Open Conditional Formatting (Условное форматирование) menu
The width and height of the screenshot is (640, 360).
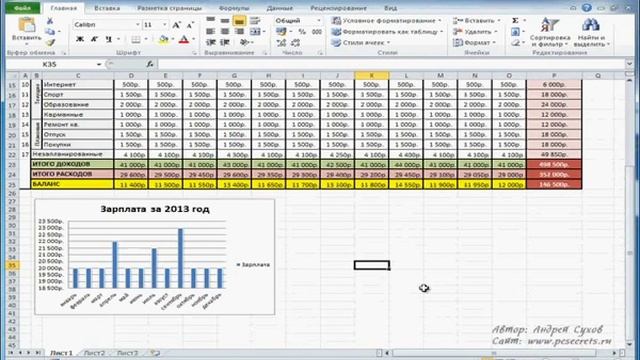click(x=386, y=20)
